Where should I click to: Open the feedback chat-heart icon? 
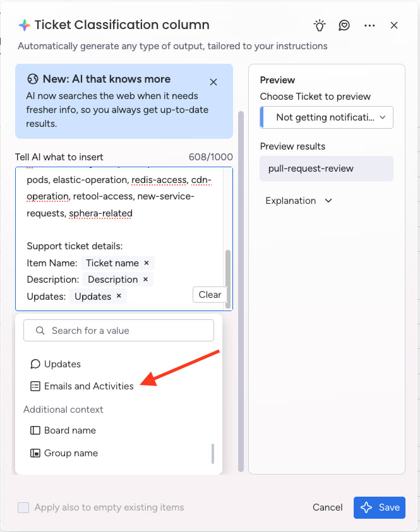tap(344, 25)
